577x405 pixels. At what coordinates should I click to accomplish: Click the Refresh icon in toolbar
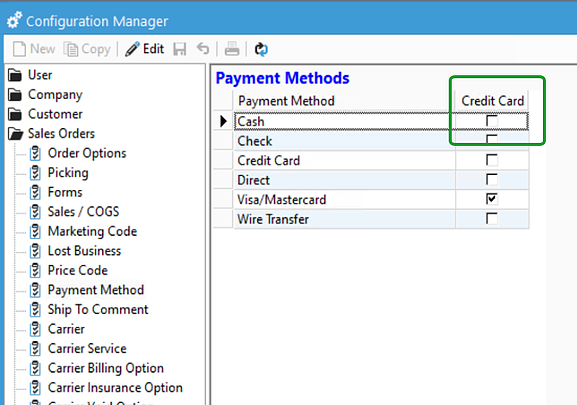[x=261, y=49]
